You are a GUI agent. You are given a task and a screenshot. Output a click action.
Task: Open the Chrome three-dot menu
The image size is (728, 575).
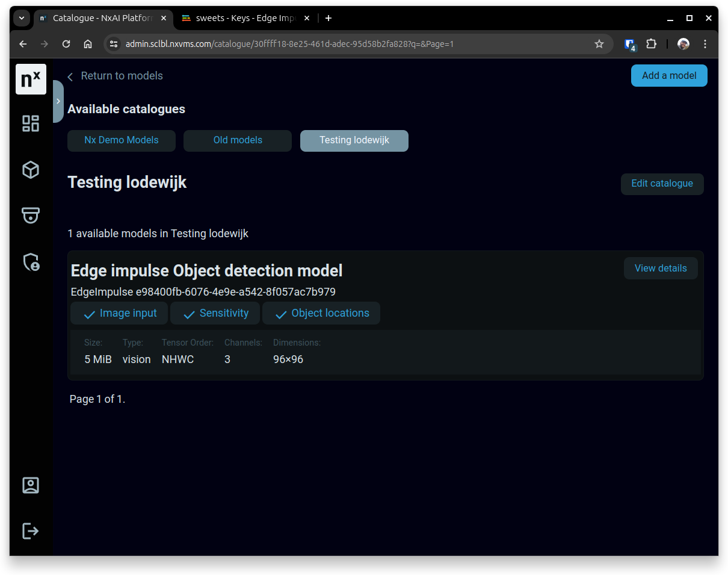click(705, 44)
